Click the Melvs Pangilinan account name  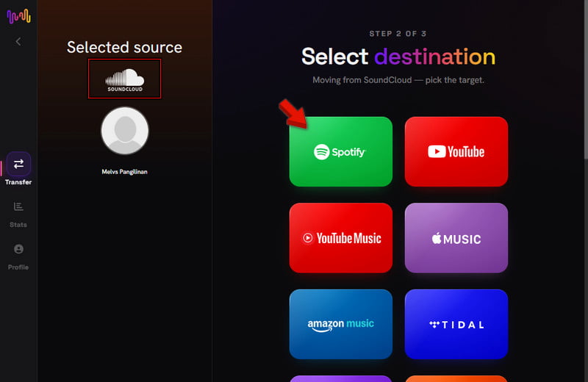124,172
